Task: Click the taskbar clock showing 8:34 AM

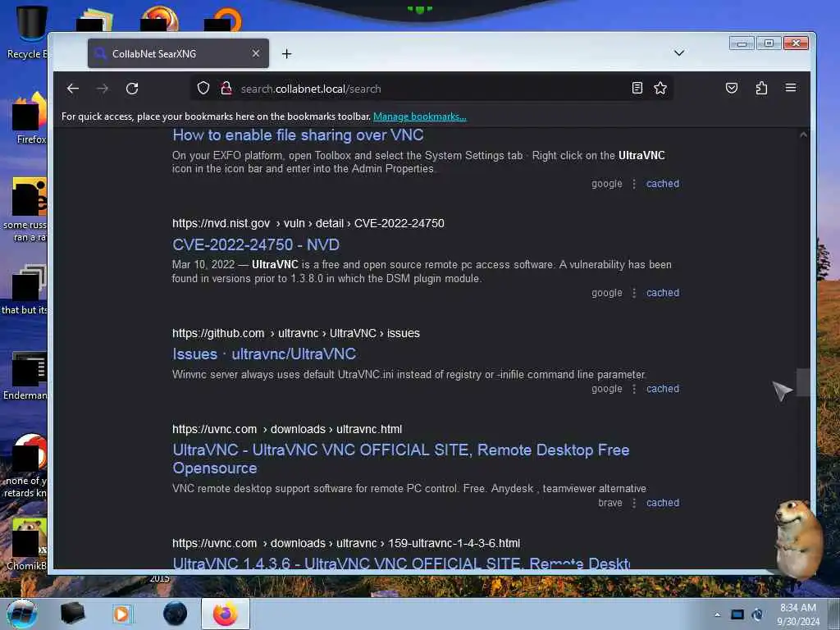Action: pos(798,614)
